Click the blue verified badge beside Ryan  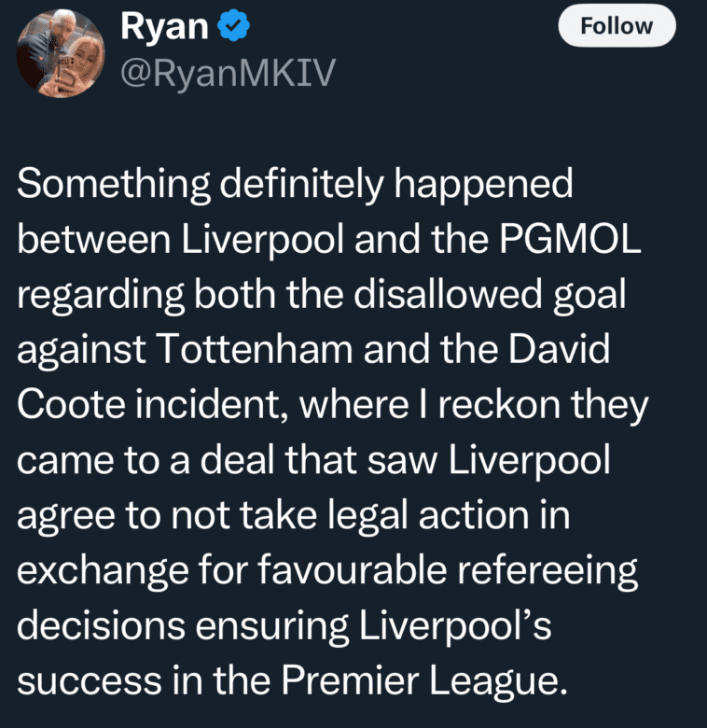[x=232, y=27]
